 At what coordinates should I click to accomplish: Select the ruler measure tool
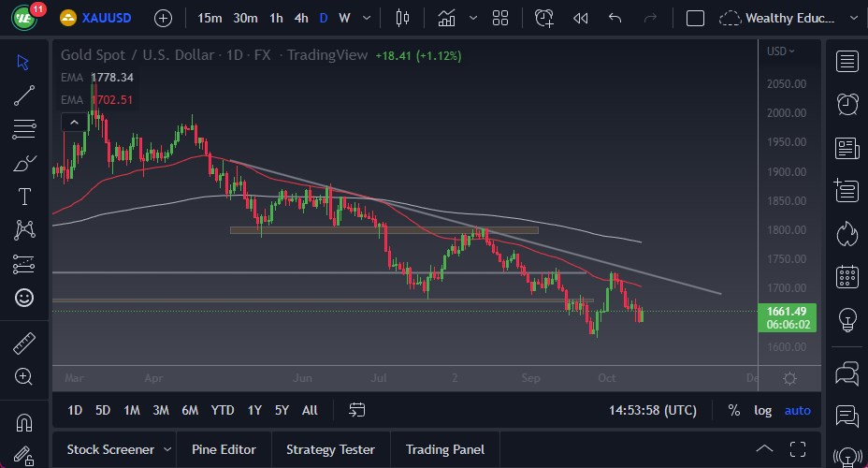24,344
